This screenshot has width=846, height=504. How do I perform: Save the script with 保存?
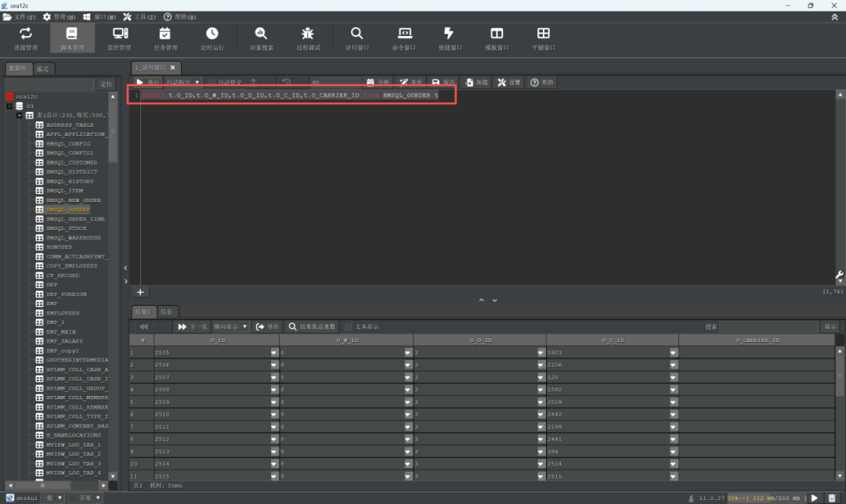[443, 82]
